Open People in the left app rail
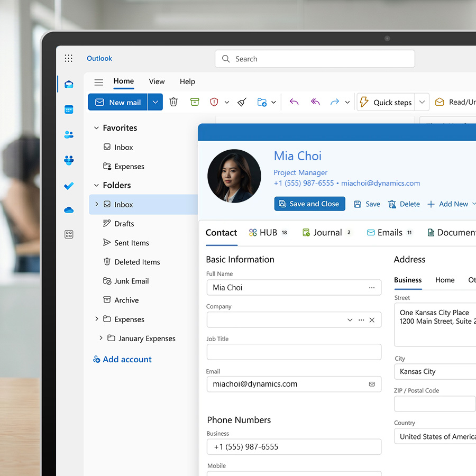 coord(69,134)
